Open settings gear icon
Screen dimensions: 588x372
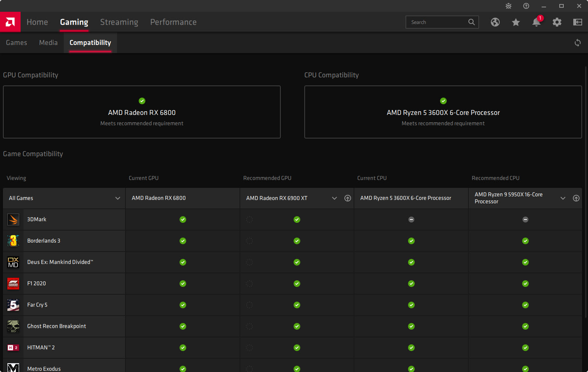coord(557,22)
